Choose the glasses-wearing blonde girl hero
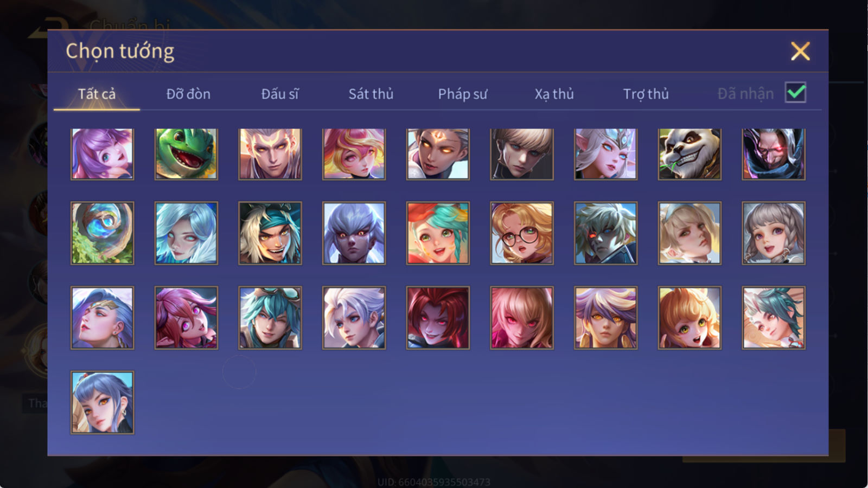This screenshot has height=488, width=868. (x=522, y=233)
